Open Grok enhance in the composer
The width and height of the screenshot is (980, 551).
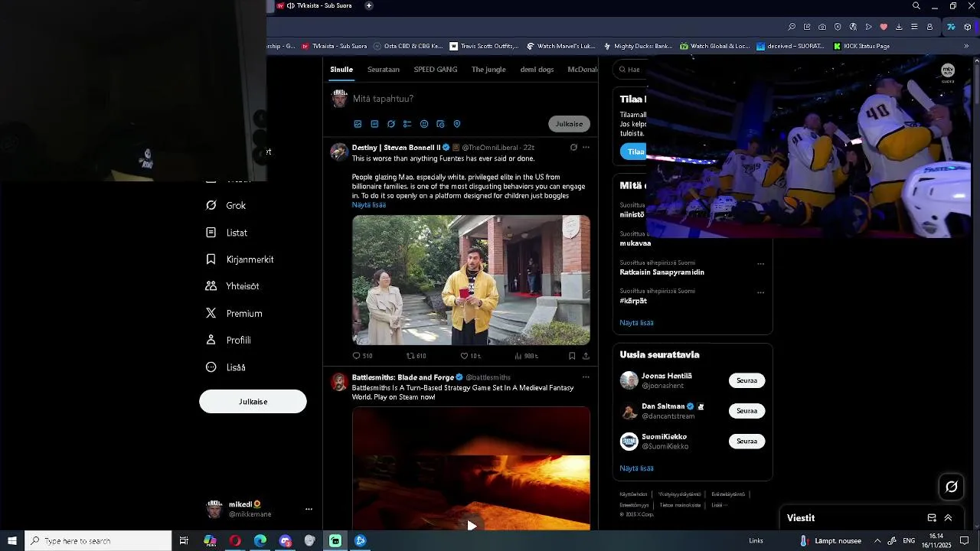point(390,124)
